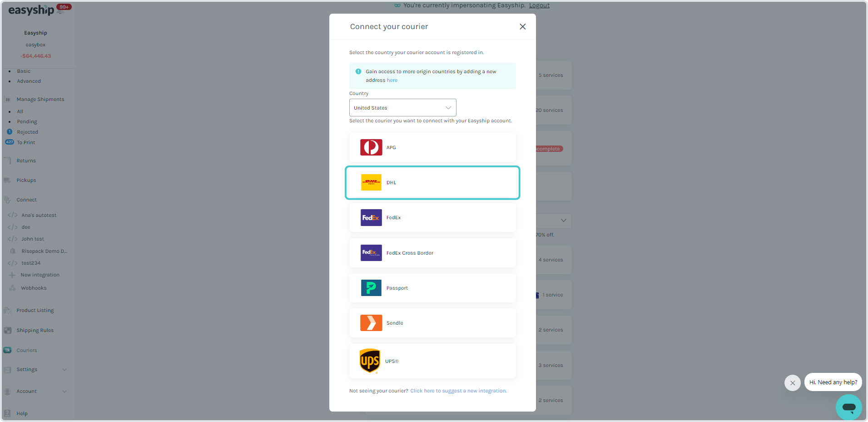Screen dimensions: 868x422
Task: Select the APG courier logo
Action: 371,147
